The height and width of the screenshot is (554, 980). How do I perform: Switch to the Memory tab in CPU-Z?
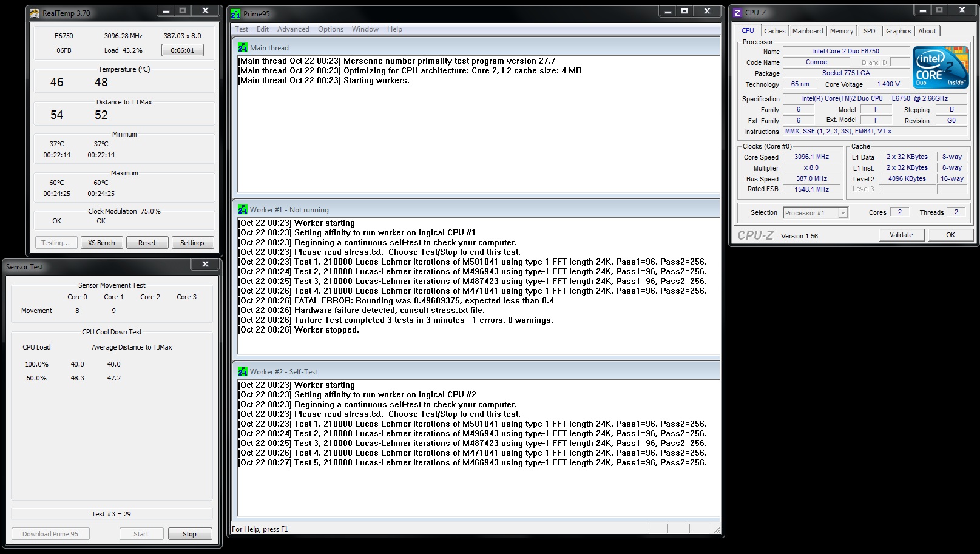pos(842,31)
